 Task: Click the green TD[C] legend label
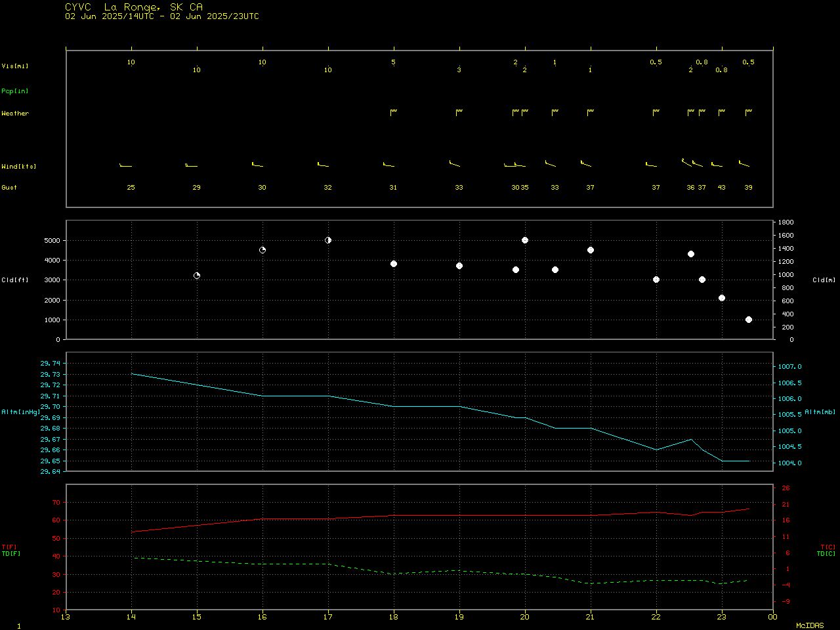[x=826, y=554]
